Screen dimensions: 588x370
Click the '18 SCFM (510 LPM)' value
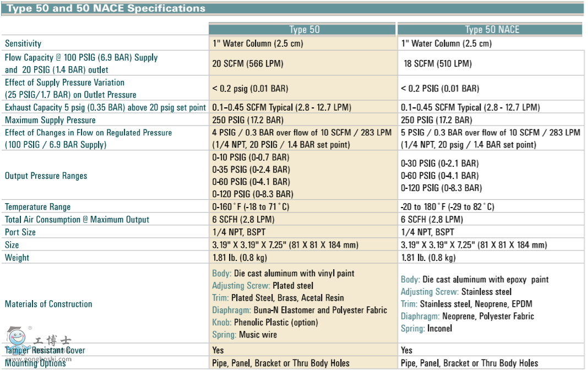pyautogui.click(x=438, y=64)
